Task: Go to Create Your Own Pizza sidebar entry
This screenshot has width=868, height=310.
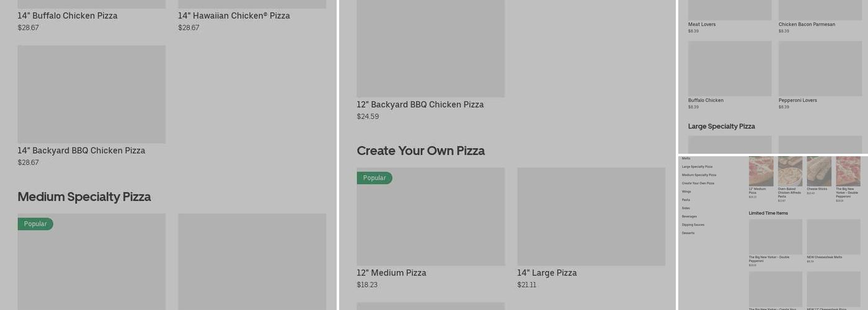Action: [697, 184]
